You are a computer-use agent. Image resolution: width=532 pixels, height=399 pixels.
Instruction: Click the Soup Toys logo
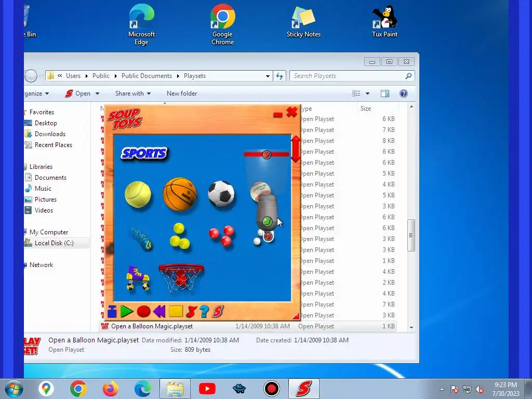tap(125, 119)
